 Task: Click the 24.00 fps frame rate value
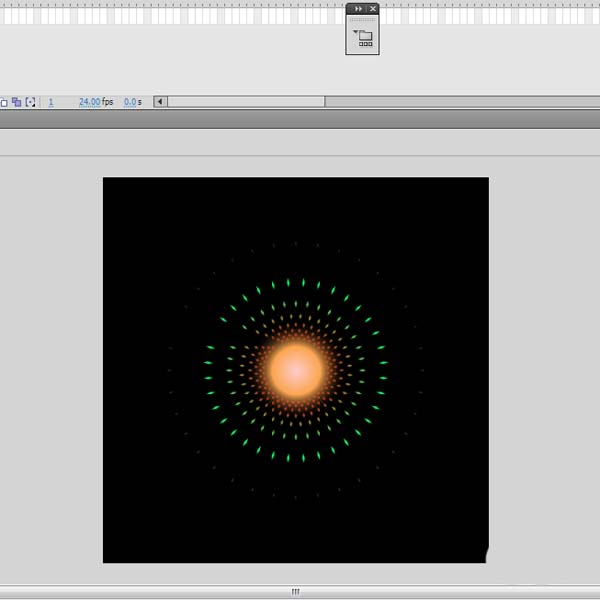point(90,102)
